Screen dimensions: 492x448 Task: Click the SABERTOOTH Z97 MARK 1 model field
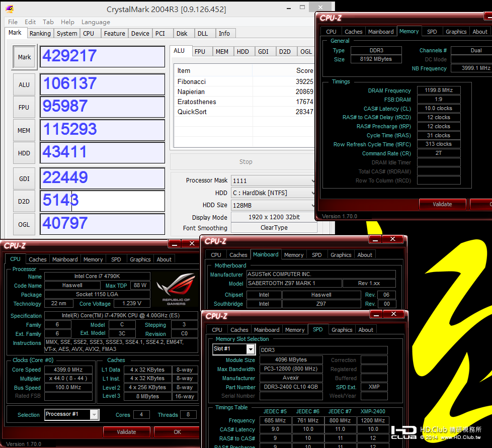[x=294, y=283]
